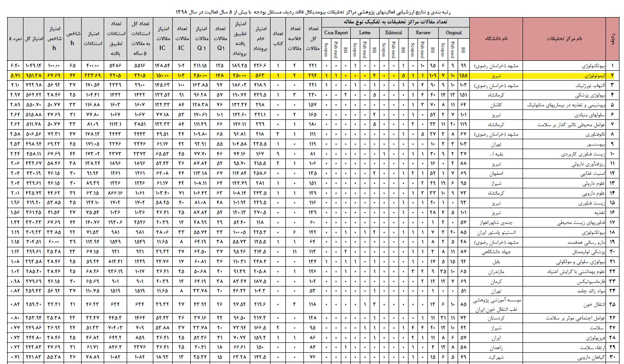Viewport: 624px width, 364px height.
Task: Click the 'نام دانشگاه' header cell
Action: point(496,39)
